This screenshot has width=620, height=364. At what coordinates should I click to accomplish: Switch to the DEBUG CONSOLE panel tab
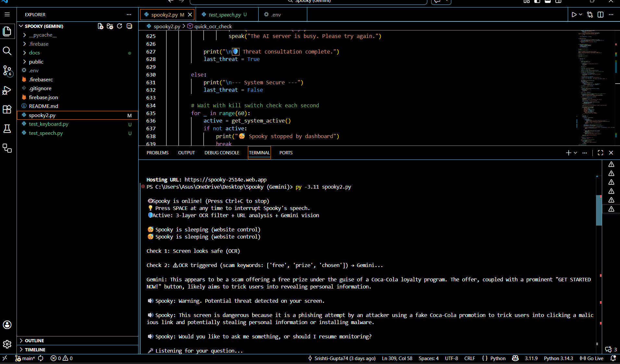click(x=222, y=153)
